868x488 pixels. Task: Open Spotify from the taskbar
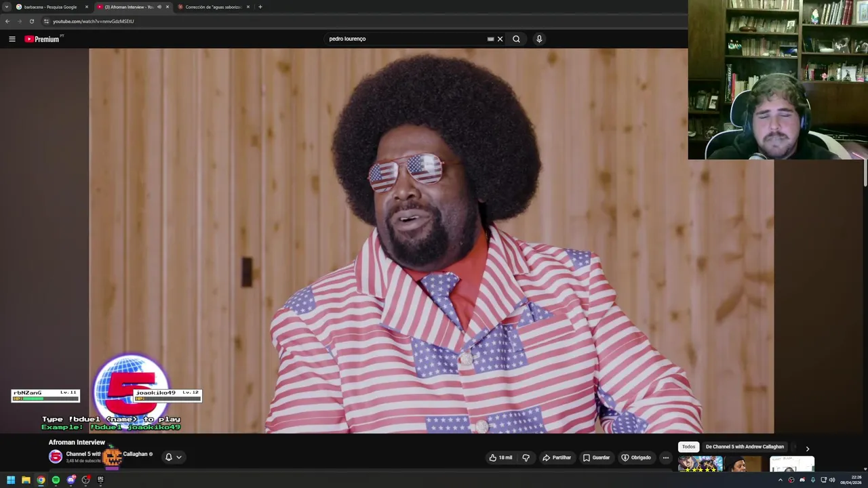pyautogui.click(x=56, y=480)
